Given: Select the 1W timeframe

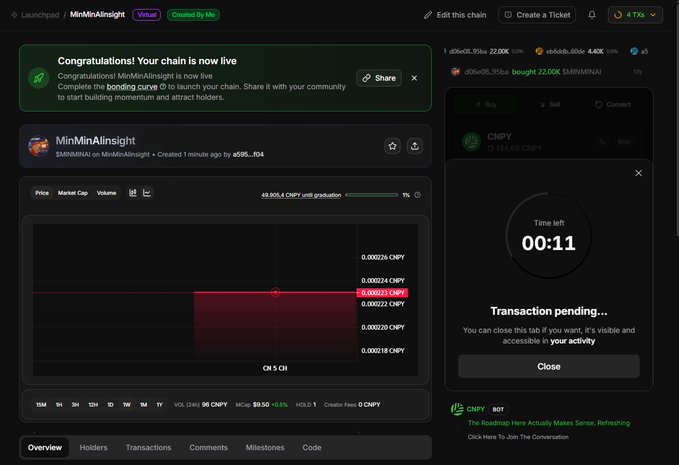Looking at the screenshot, I should (x=127, y=405).
